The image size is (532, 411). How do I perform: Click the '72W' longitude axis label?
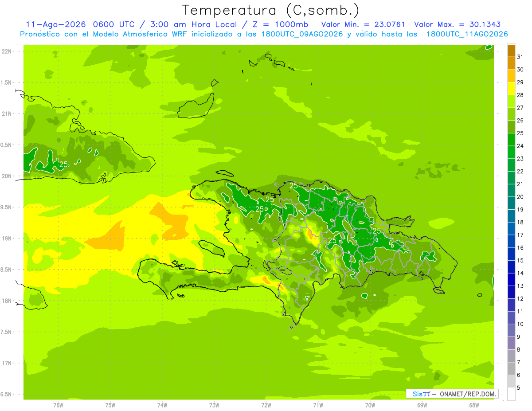click(266, 405)
